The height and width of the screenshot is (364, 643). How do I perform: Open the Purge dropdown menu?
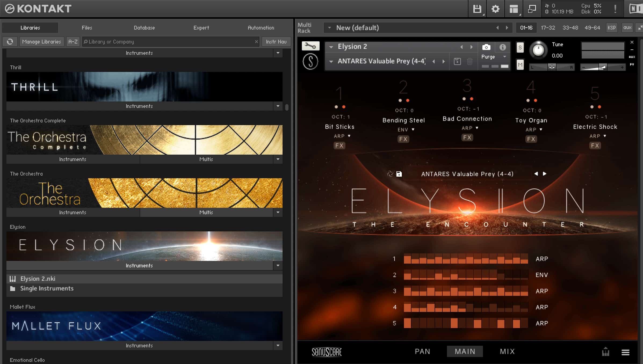click(x=494, y=57)
